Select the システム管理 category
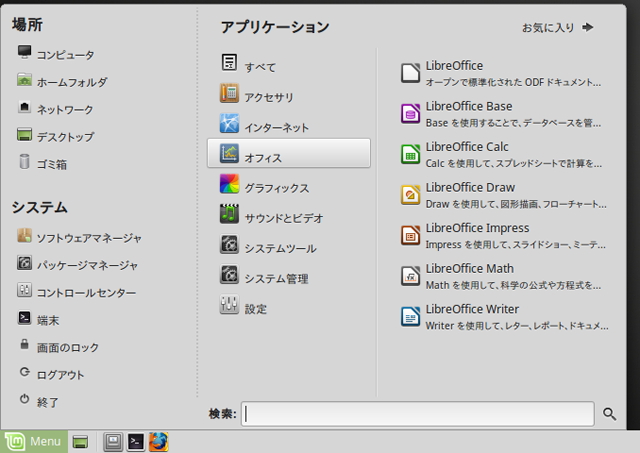Image resolution: width=640 pixels, height=453 pixels. pos(289,274)
